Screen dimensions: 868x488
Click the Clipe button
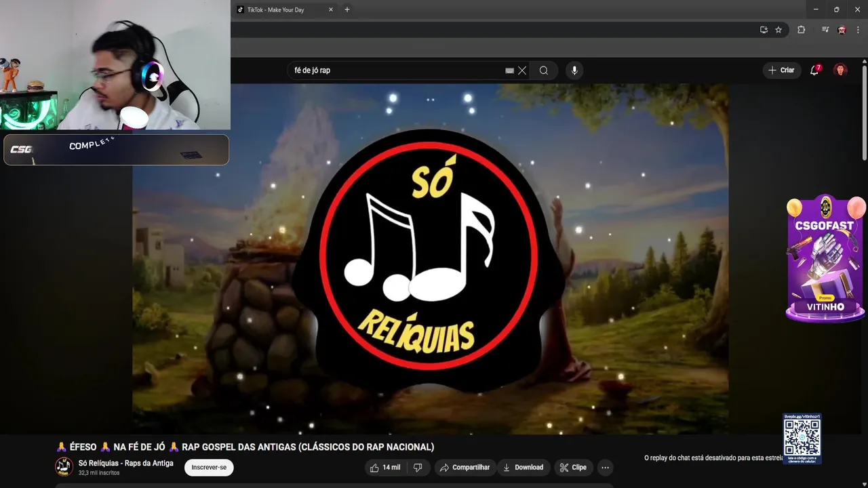573,468
